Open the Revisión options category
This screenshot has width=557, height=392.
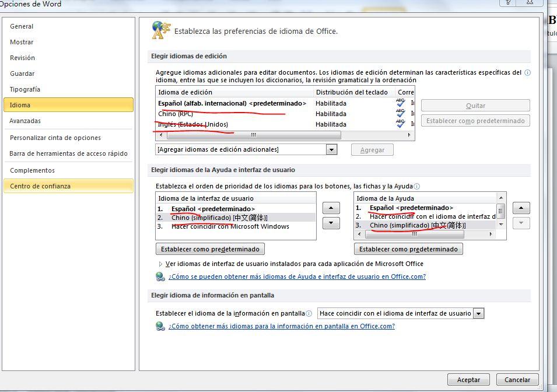tap(22, 58)
